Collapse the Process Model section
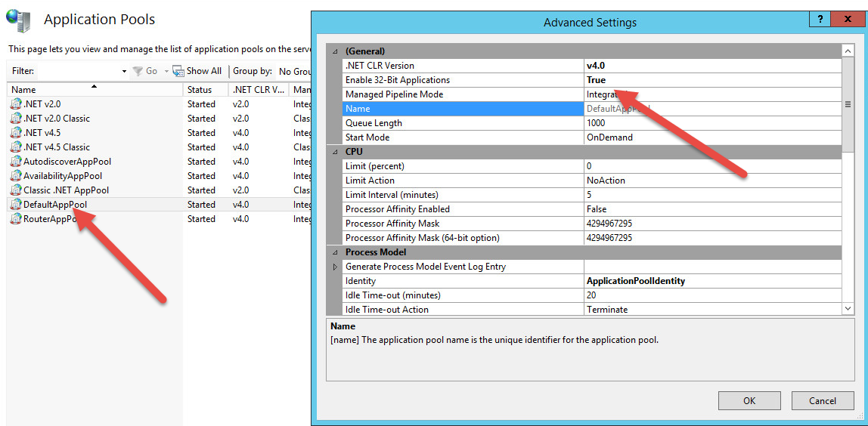The image size is (868, 426). click(x=334, y=252)
